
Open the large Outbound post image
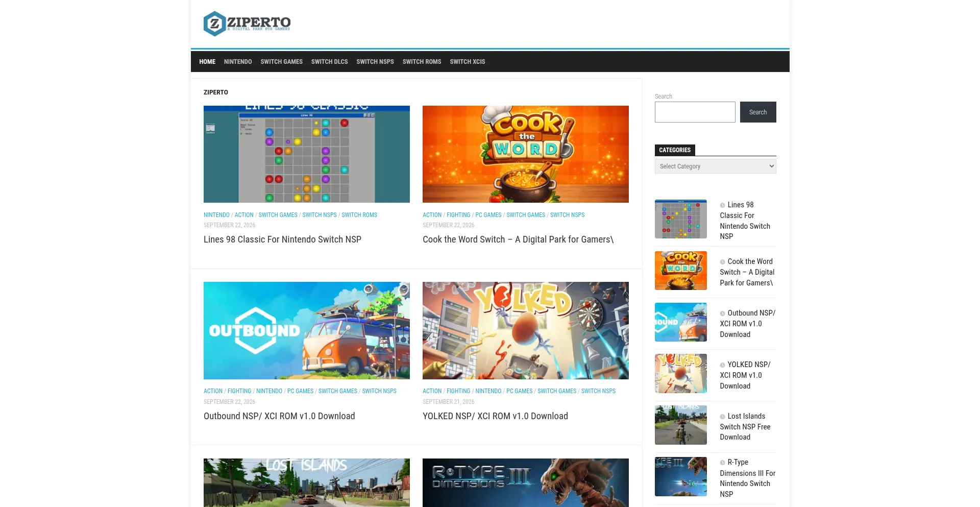click(x=307, y=330)
